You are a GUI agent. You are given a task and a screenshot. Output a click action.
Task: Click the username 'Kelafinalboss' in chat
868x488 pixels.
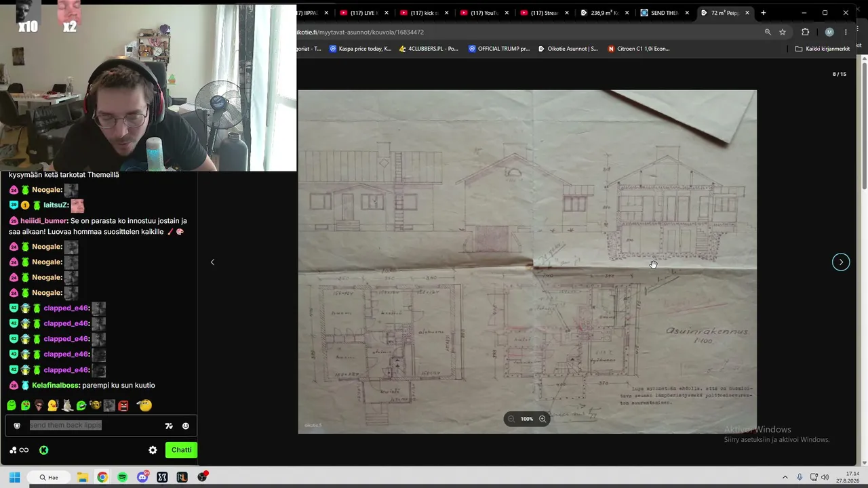click(56, 386)
